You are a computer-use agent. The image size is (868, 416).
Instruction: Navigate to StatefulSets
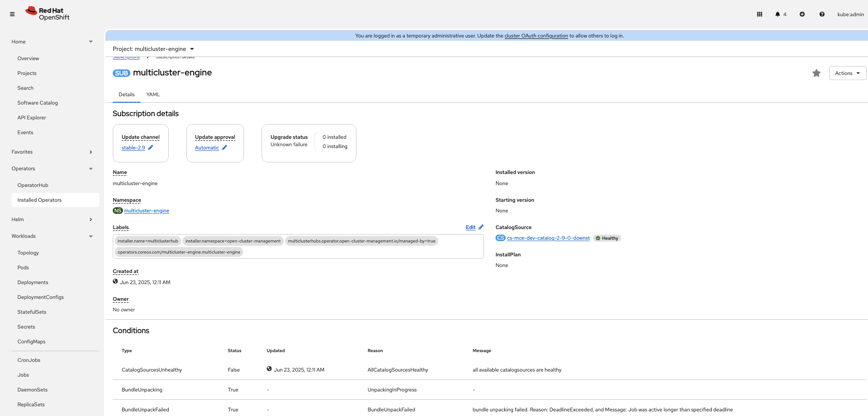coord(32,312)
